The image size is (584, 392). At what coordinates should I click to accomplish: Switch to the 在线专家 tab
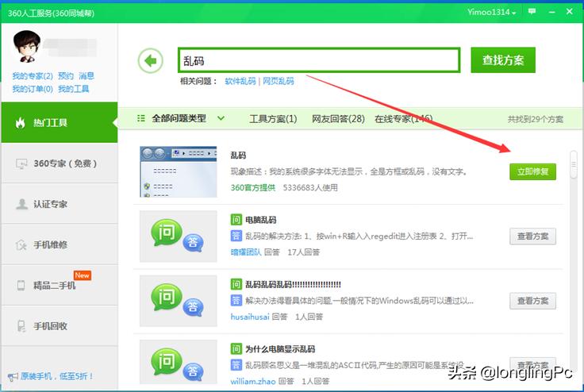pyautogui.click(x=404, y=119)
